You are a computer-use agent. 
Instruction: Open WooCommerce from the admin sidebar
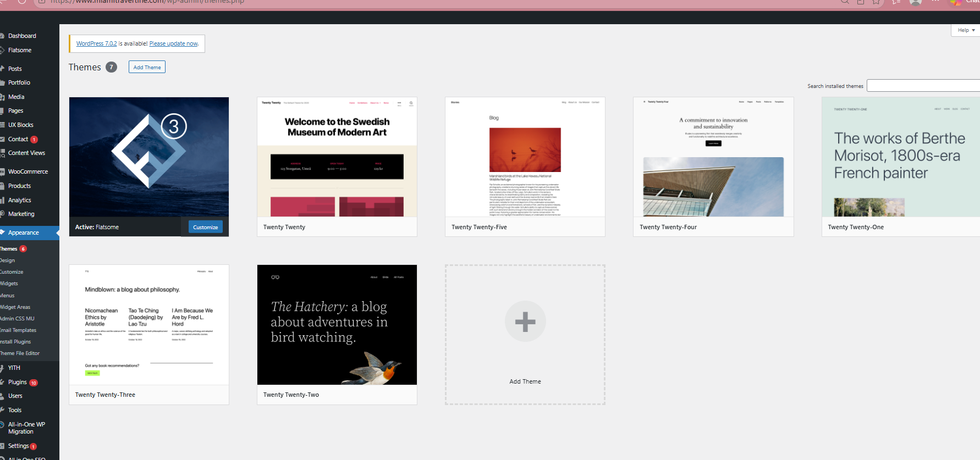pos(28,171)
